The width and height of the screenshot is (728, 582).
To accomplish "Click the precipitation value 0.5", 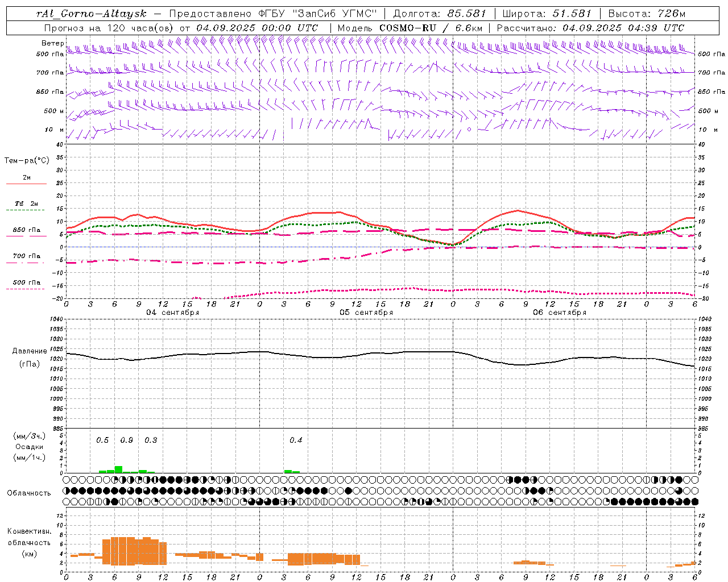I will point(102,440).
